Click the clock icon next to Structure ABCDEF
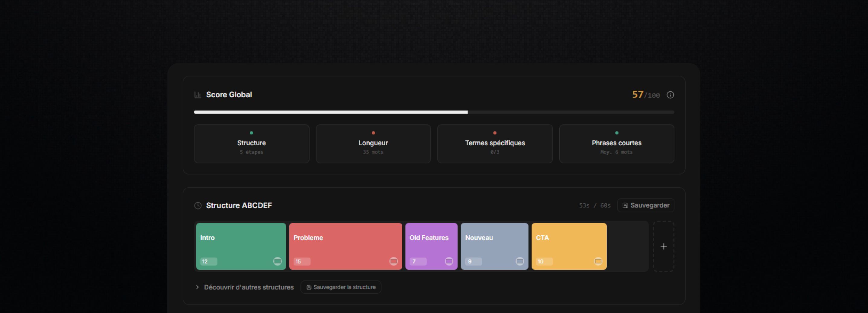Screen dimensions: 868x313 point(198,205)
